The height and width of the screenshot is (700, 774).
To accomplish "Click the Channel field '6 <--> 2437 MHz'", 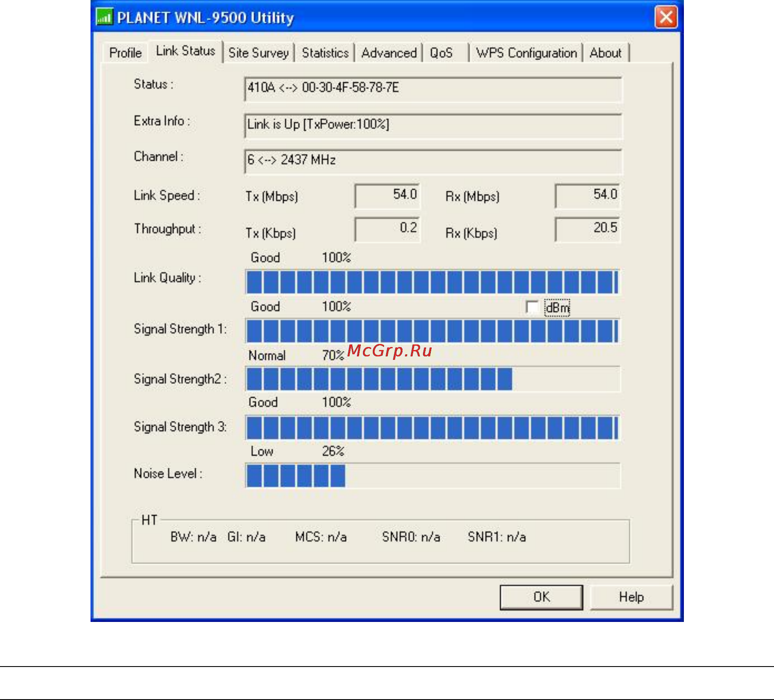I will [433, 161].
